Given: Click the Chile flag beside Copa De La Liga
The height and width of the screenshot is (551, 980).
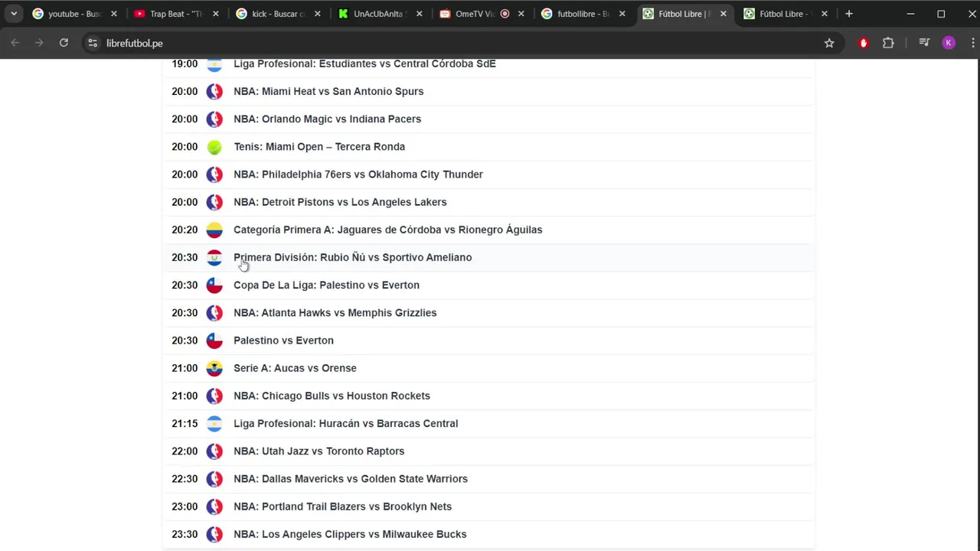Looking at the screenshot, I should click(x=214, y=285).
